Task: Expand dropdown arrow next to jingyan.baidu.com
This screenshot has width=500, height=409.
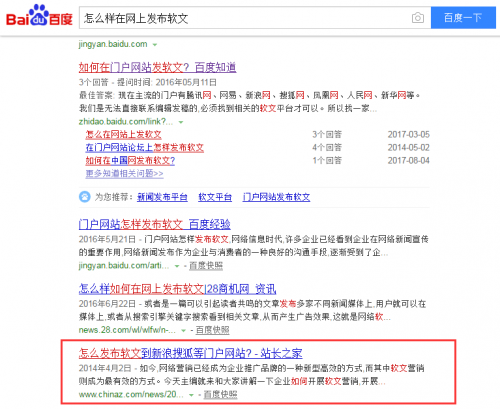Action: point(155,45)
